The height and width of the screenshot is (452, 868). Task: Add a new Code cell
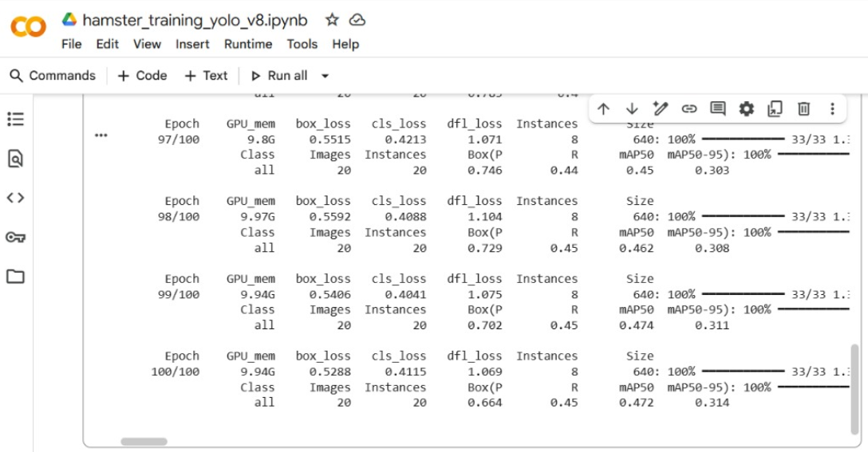click(142, 76)
